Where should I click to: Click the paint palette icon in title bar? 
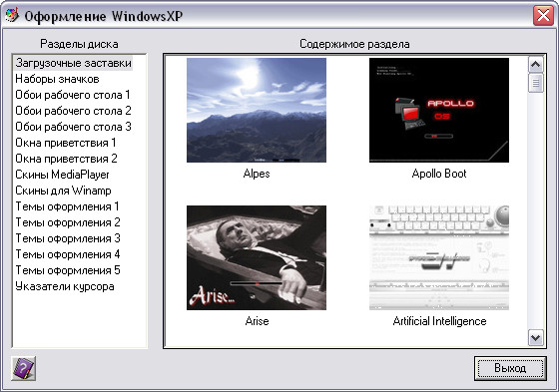pos(11,15)
